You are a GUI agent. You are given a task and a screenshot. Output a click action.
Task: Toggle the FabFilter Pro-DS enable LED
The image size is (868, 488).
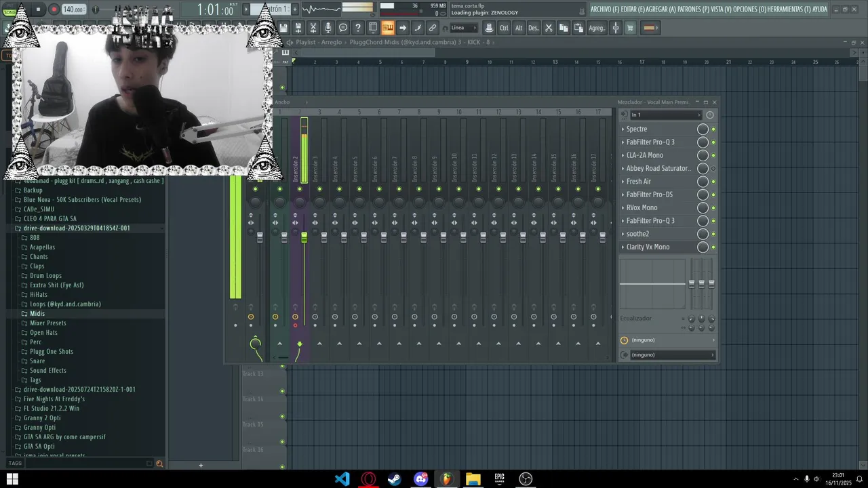(713, 195)
